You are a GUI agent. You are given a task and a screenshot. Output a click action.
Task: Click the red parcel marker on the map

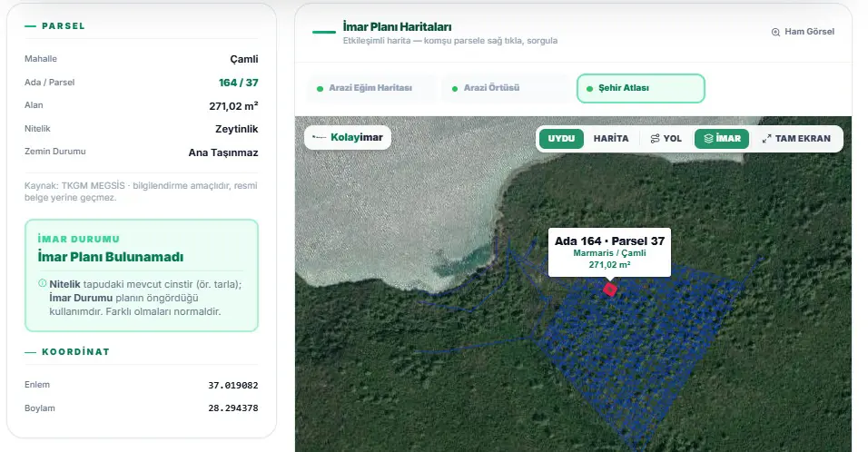pyautogui.click(x=609, y=290)
